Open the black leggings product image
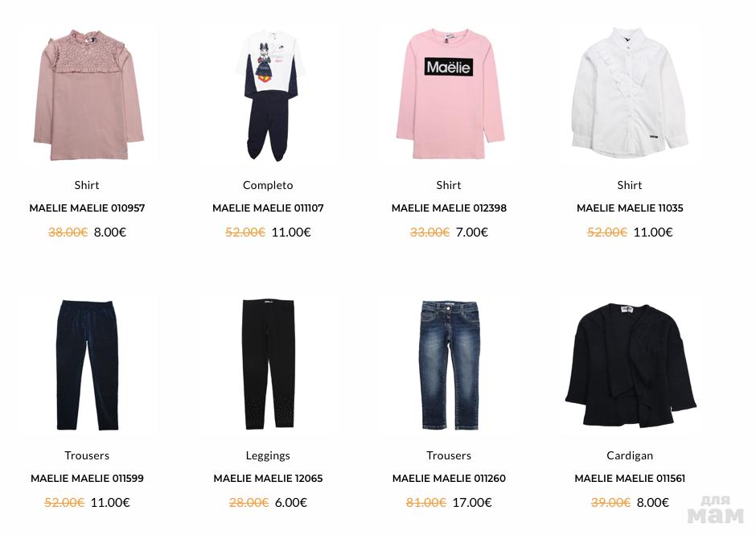This screenshot has width=756, height=535. click(268, 364)
